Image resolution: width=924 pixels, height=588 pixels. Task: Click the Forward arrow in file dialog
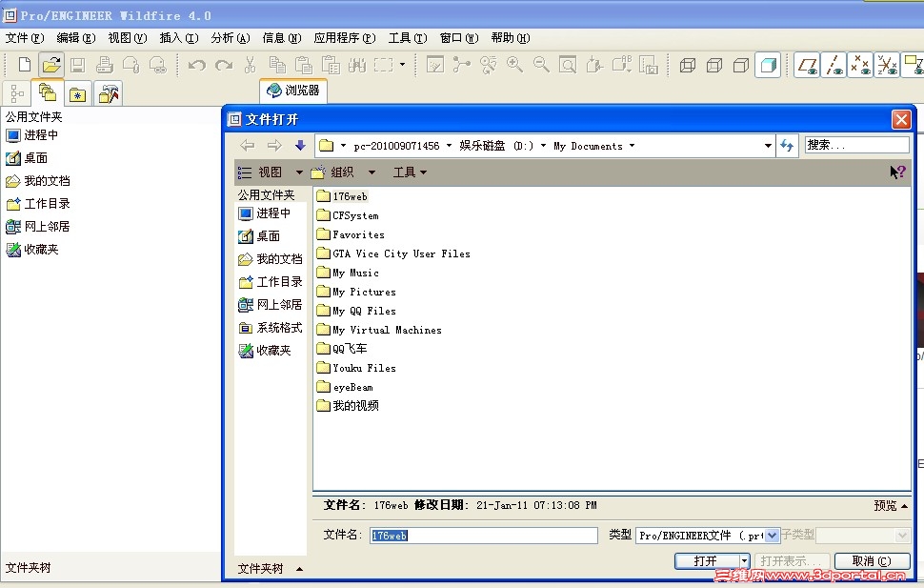[x=274, y=145]
